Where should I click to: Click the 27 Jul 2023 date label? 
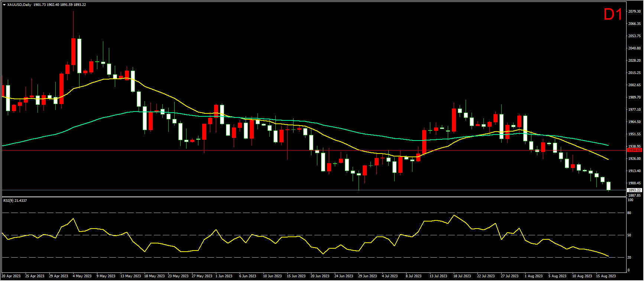(x=509, y=276)
